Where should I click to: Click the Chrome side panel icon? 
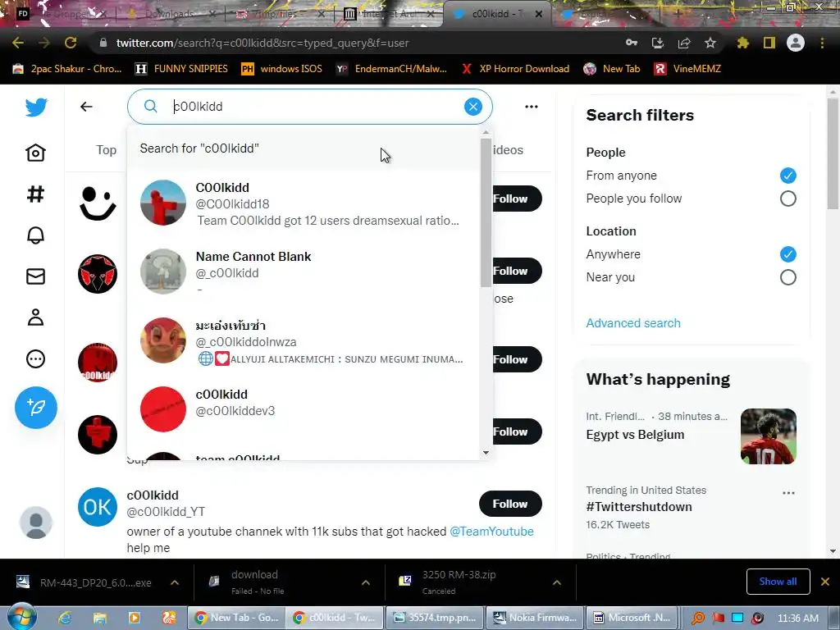click(x=769, y=43)
